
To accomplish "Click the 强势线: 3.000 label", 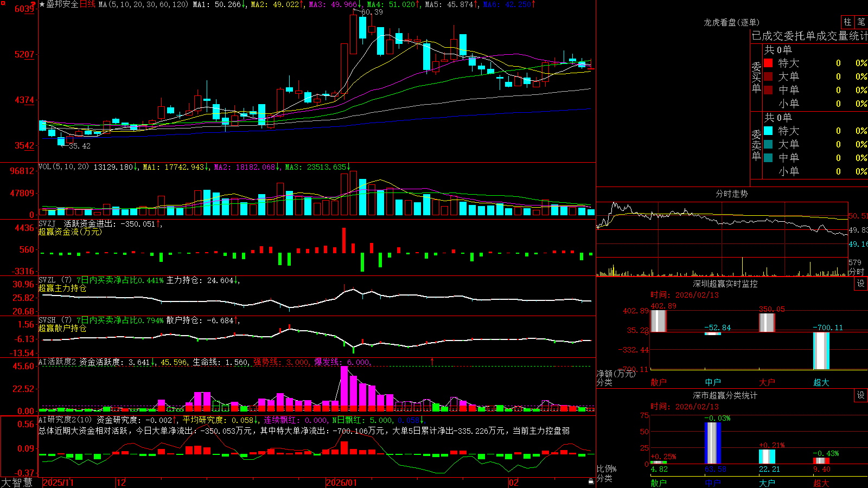I will click(x=281, y=362).
